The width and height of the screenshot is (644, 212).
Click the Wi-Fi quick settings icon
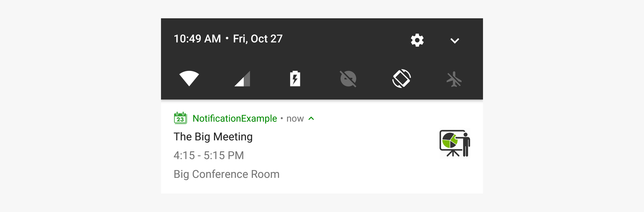tap(189, 78)
